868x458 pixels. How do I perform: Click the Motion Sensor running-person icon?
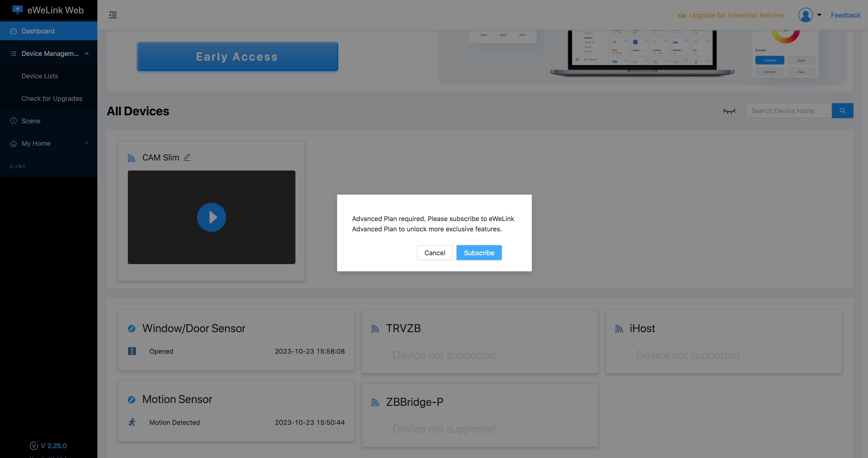click(132, 422)
